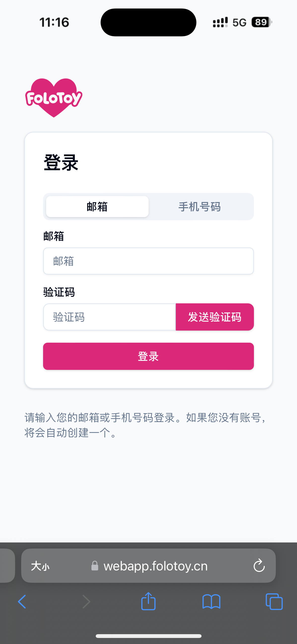Tap the lock icon beside the URL
Viewport: 297px width, 644px height.
pos(95,566)
